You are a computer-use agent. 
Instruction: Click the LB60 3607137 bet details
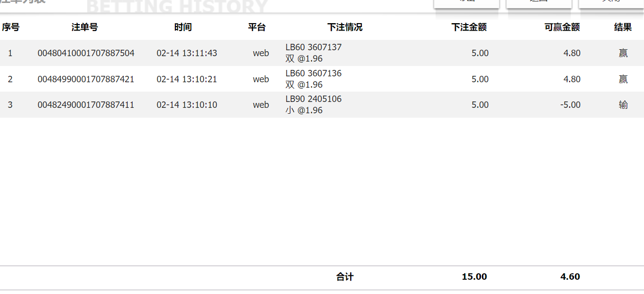313,48
